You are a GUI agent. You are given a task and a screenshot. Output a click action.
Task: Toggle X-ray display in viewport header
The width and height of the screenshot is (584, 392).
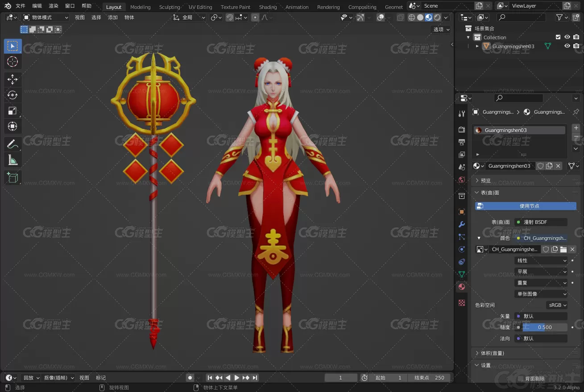click(400, 17)
